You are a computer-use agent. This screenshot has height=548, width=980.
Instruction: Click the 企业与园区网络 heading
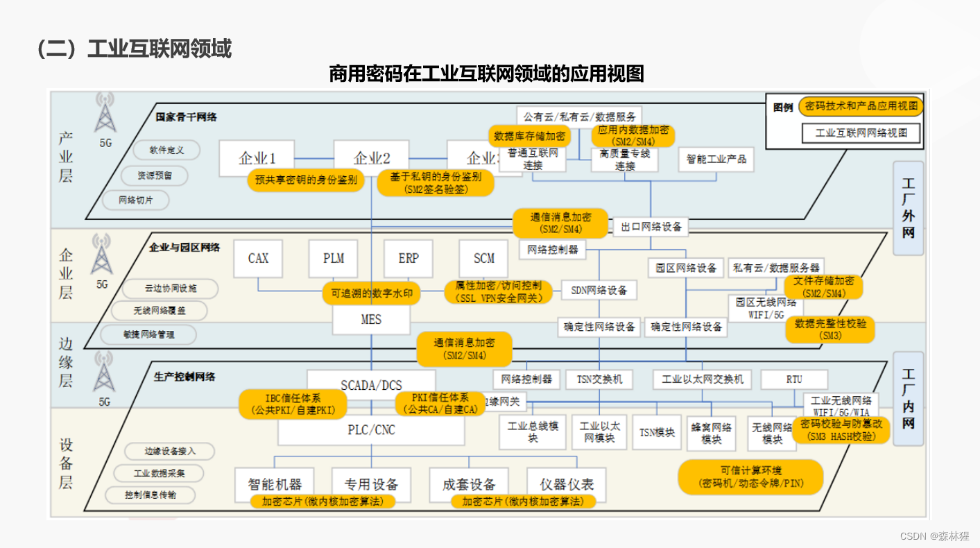(x=184, y=246)
